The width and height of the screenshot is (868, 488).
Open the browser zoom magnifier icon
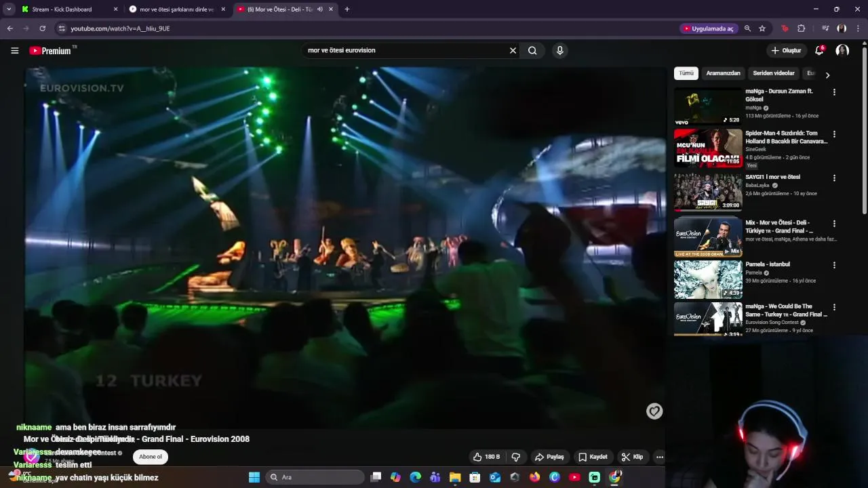(747, 28)
